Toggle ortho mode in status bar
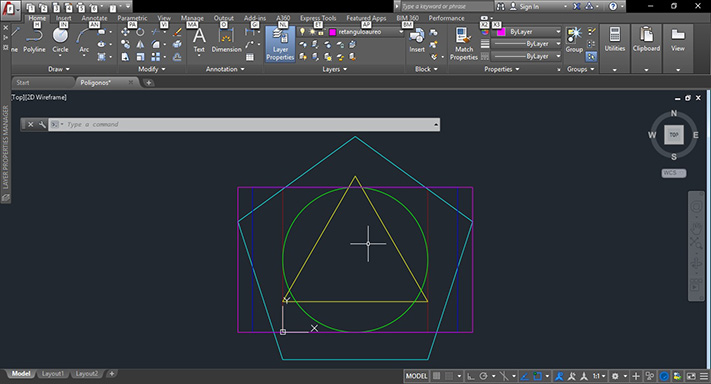Image resolution: width=711 pixels, height=384 pixels. (x=471, y=376)
